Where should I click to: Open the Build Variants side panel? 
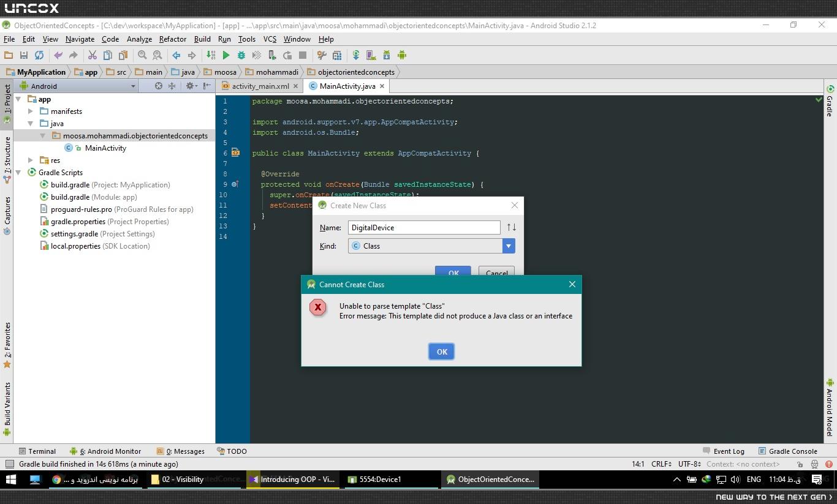tap(7, 408)
